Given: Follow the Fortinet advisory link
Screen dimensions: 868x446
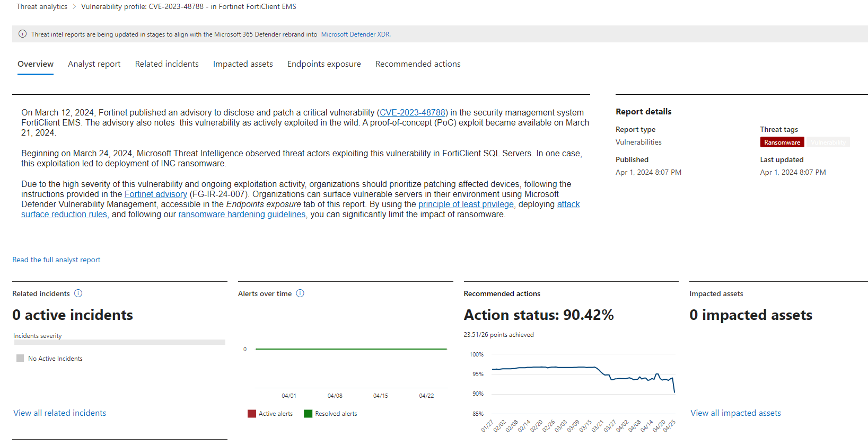Looking at the screenshot, I should coord(156,194).
